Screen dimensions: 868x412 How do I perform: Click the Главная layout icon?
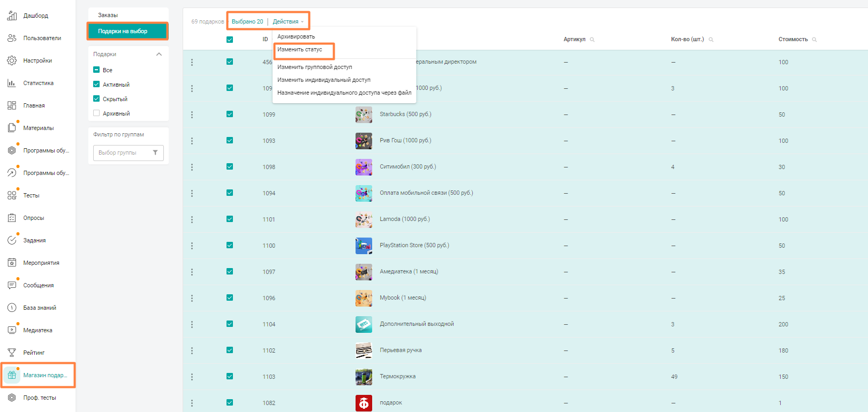click(x=12, y=105)
